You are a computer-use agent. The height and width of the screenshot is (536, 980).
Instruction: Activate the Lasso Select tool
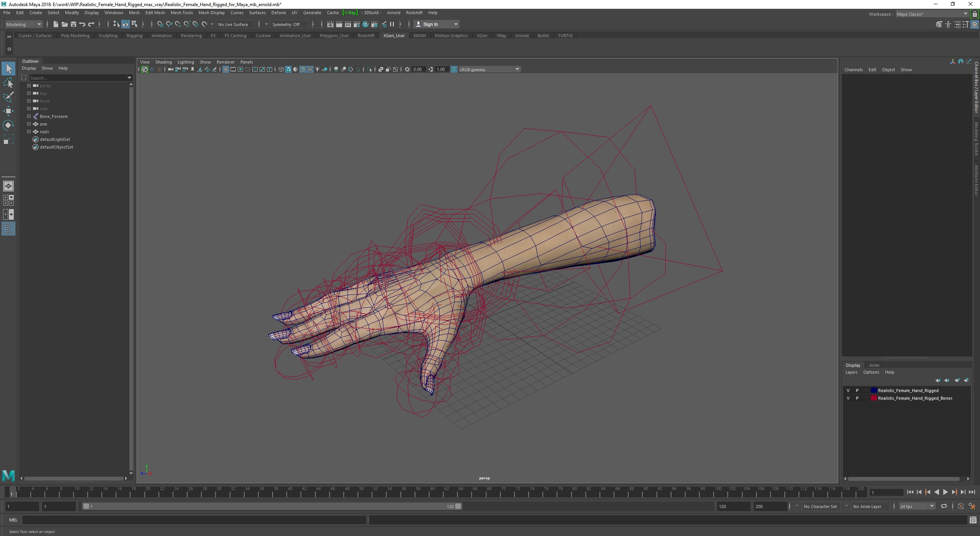pos(8,83)
